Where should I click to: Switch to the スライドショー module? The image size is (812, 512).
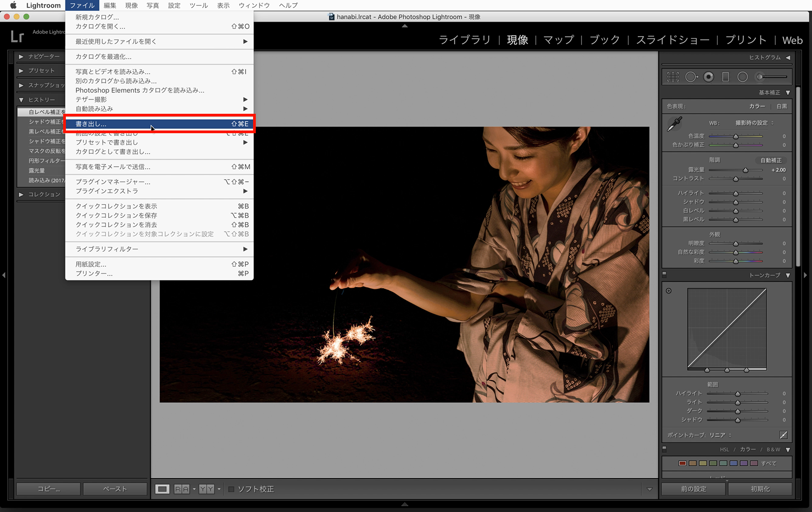pos(673,40)
